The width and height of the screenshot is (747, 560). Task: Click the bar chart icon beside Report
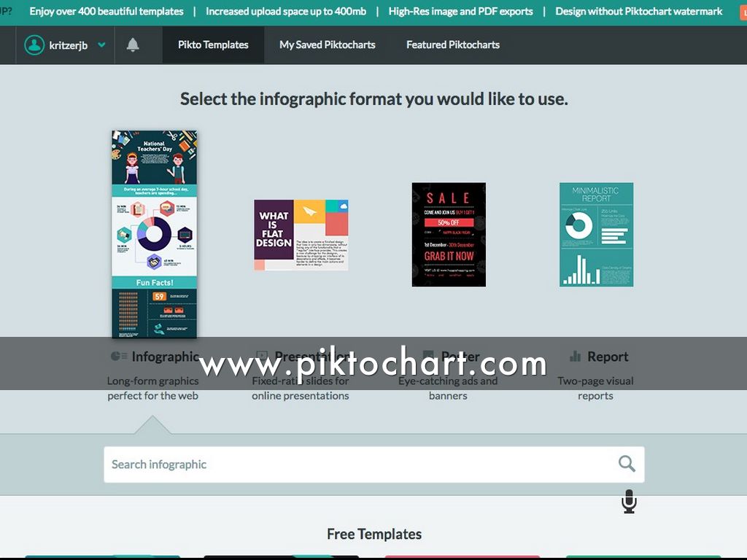[575, 357]
